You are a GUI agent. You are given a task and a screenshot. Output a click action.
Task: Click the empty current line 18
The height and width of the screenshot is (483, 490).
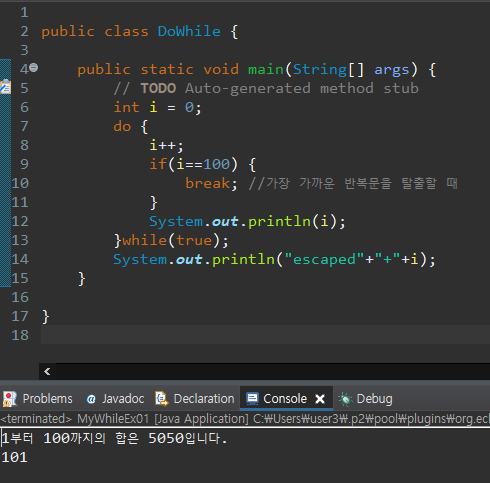[x=265, y=335]
